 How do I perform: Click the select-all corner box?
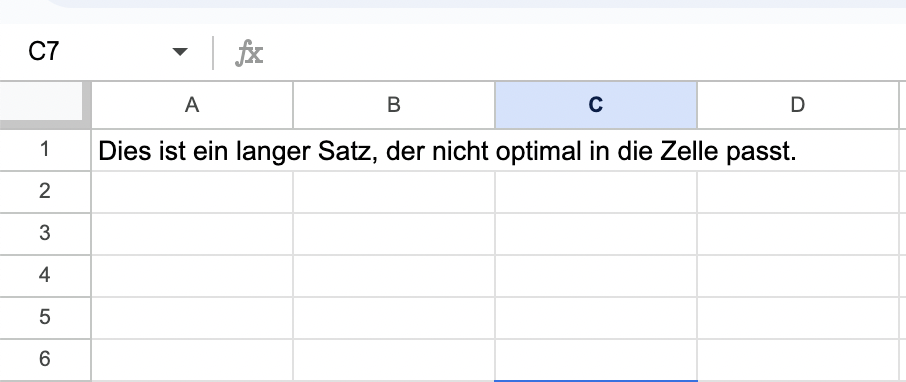[x=45, y=105]
